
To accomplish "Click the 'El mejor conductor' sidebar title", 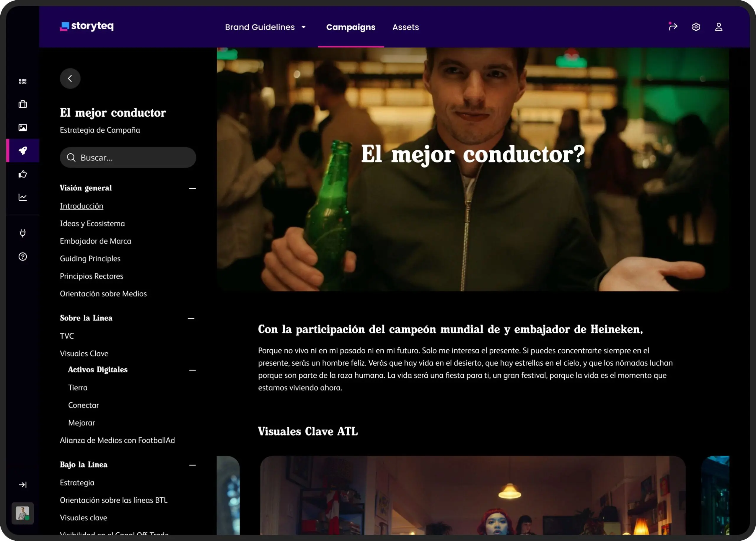I will tap(113, 113).
